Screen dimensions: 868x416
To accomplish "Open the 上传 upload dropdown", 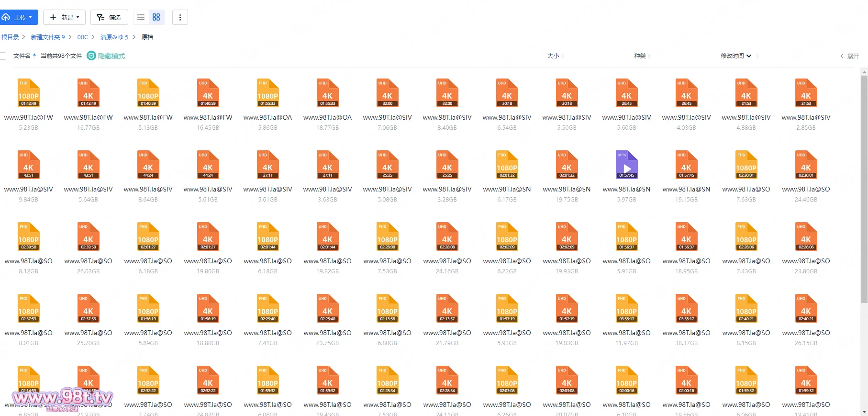I will click(x=19, y=17).
